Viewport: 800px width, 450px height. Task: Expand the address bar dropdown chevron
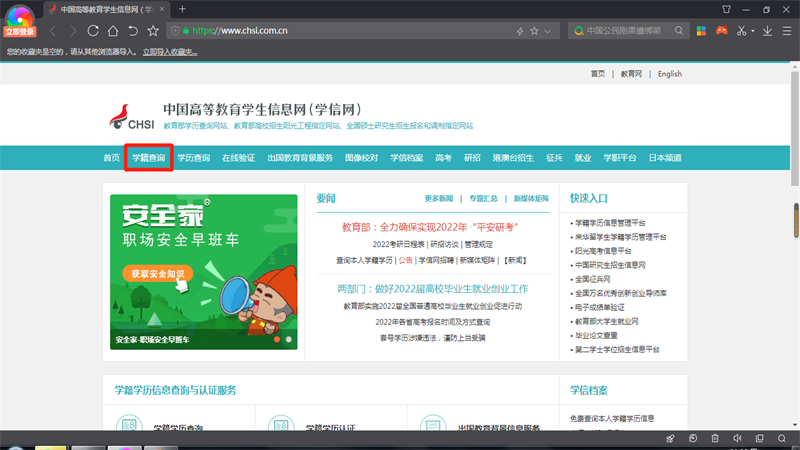point(547,32)
